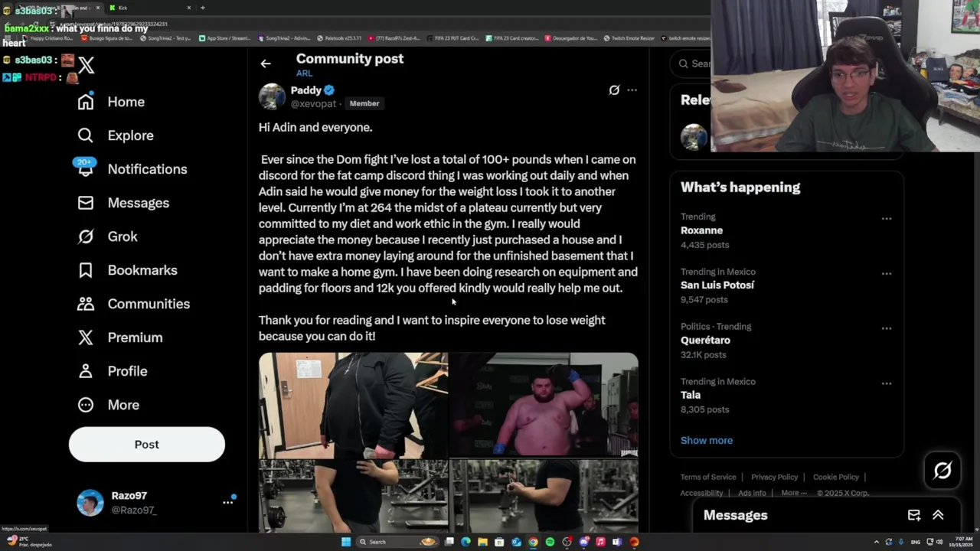Image resolution: width=980 pixels, height=551 pixels.
Task: Open account menu dots next to Razo97
Action: (x=227, y=502)
